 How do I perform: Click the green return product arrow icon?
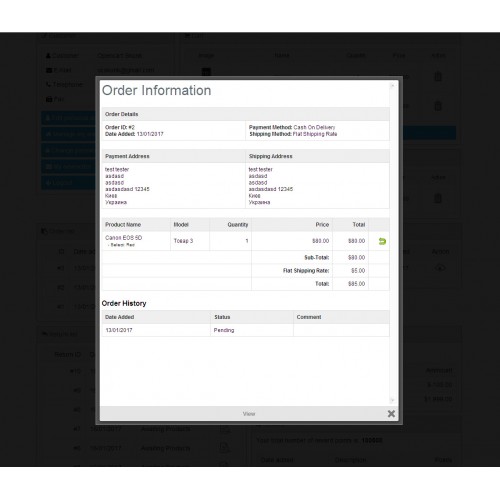[382, 241]
